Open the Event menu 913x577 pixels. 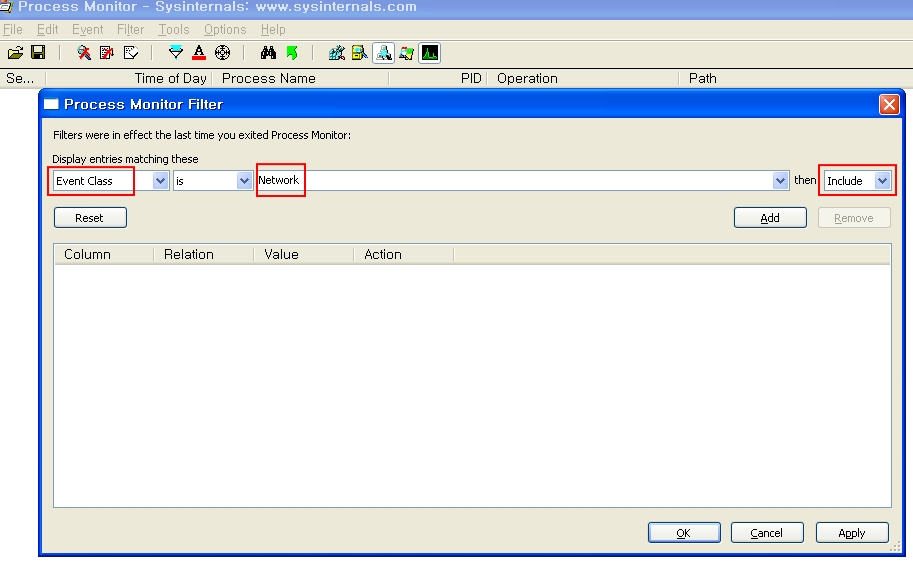(x=87, y=29)
